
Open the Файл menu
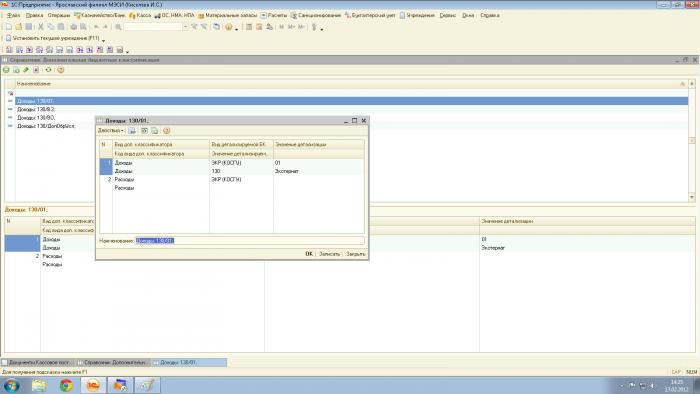pos(13,15)
